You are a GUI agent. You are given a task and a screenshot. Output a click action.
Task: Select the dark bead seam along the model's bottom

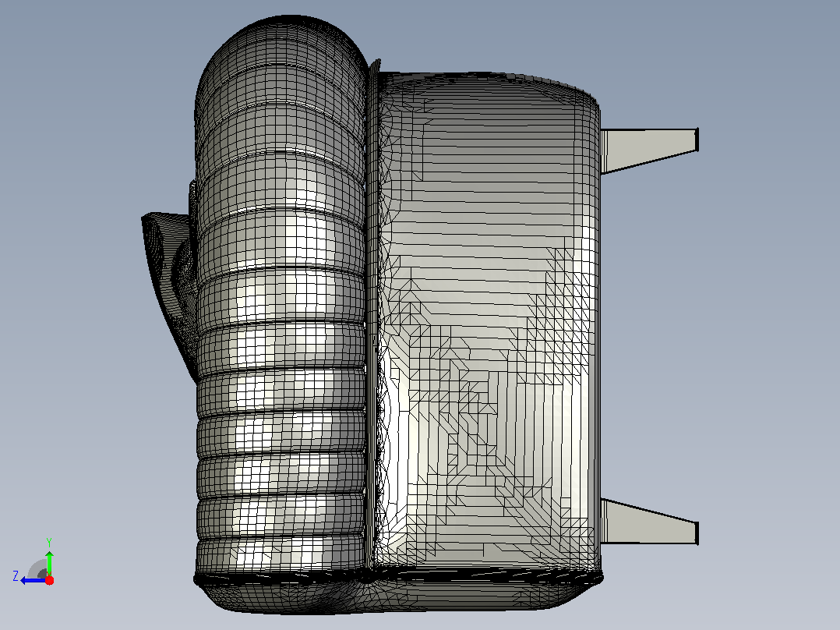(x=397, y=578)
